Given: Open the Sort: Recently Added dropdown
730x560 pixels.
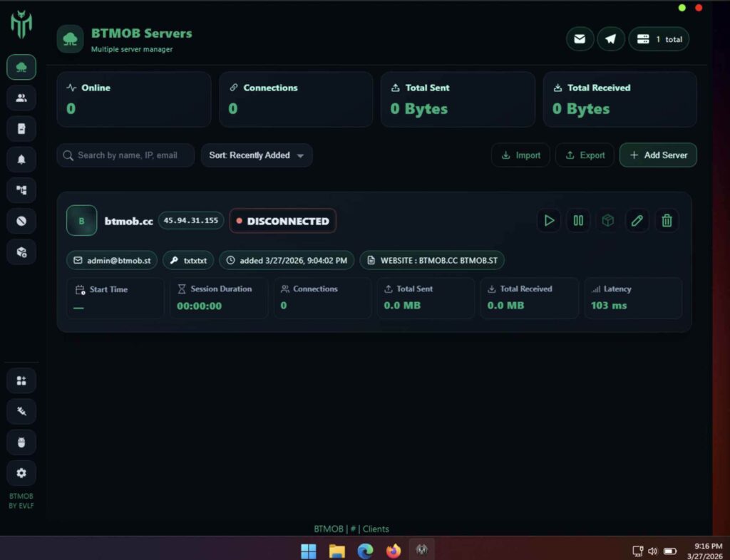Looking at the screenshot, I should coord(257,155).
